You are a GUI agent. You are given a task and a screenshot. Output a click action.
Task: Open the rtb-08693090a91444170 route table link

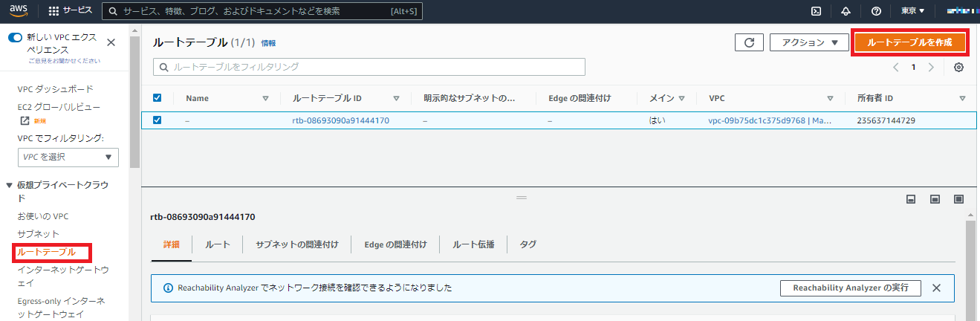coord(340,120)
